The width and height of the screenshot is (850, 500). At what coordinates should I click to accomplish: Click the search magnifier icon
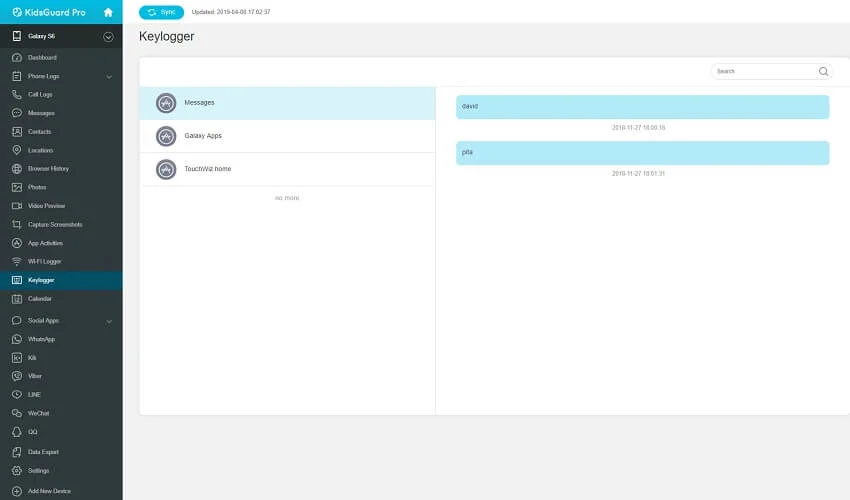pos(823,72)
